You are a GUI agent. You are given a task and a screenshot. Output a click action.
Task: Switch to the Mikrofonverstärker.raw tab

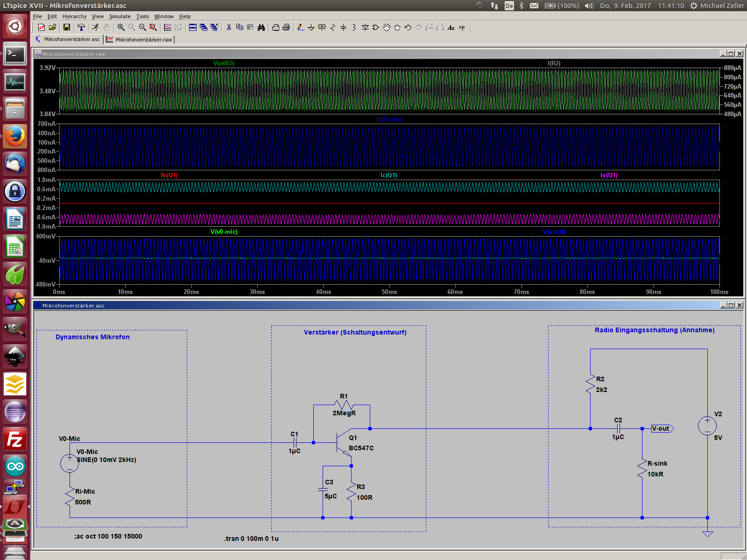point(140,40)
